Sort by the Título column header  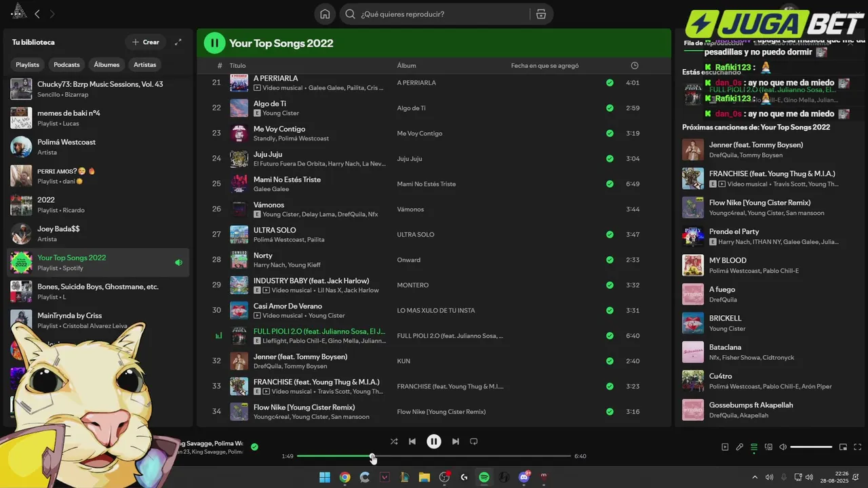[237, 66]
